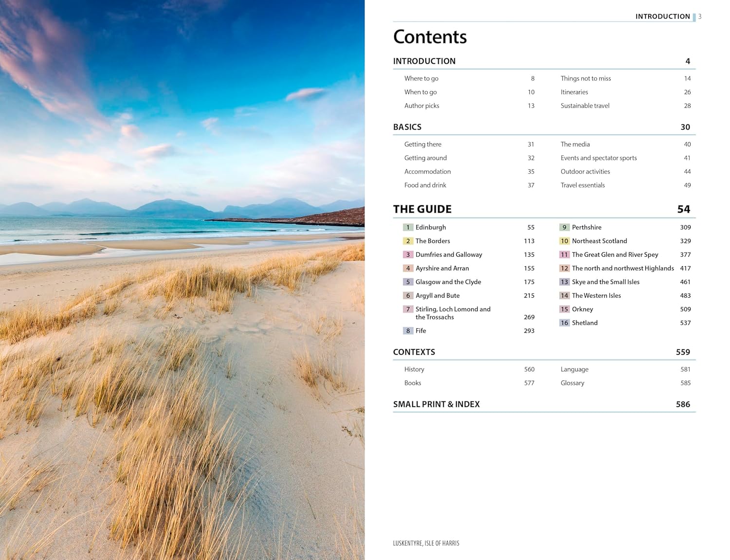Screen dimensions: 730x560
Task: Select the number 13 Skye badge
Action: pos(564,282)
